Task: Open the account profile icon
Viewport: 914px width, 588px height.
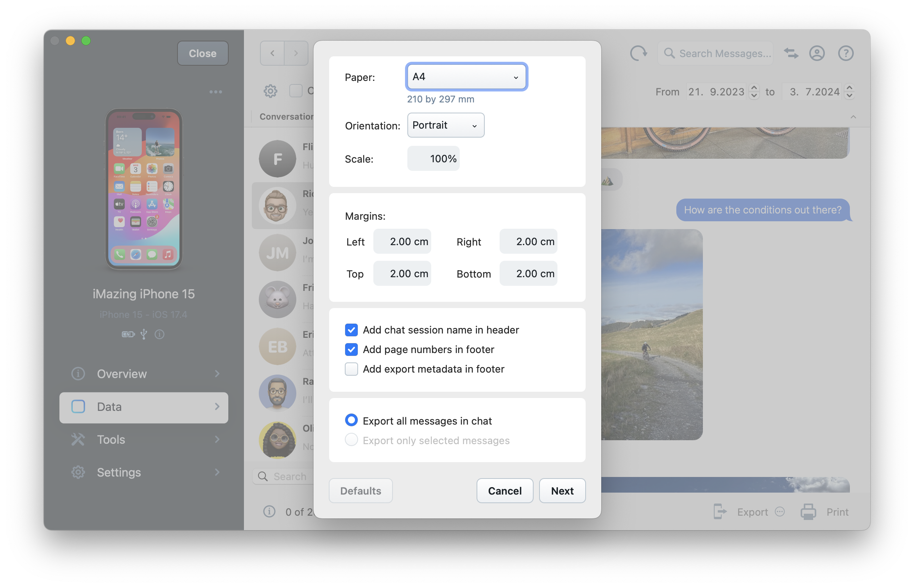Action: 817,53
